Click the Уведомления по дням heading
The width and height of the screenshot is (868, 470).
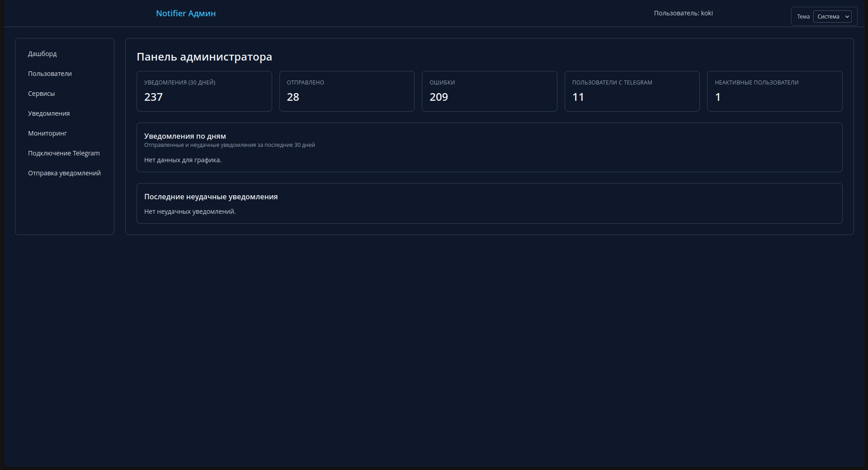[x=185, y=136]
